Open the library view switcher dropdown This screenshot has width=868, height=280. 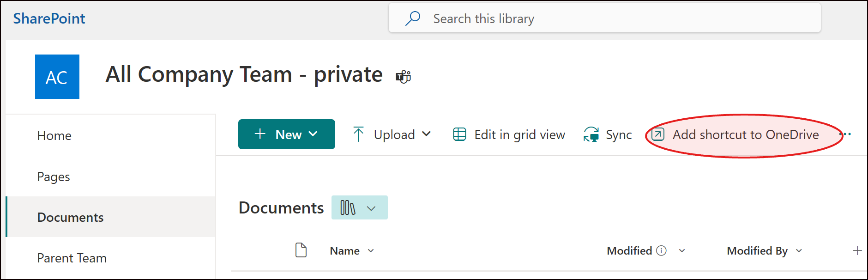pyautogui.click(x=359, y=208)
